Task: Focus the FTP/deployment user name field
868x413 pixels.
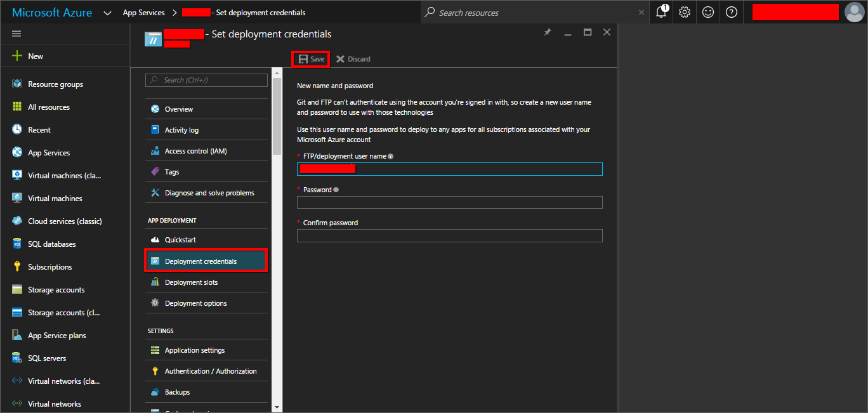Action: [449, 169]
